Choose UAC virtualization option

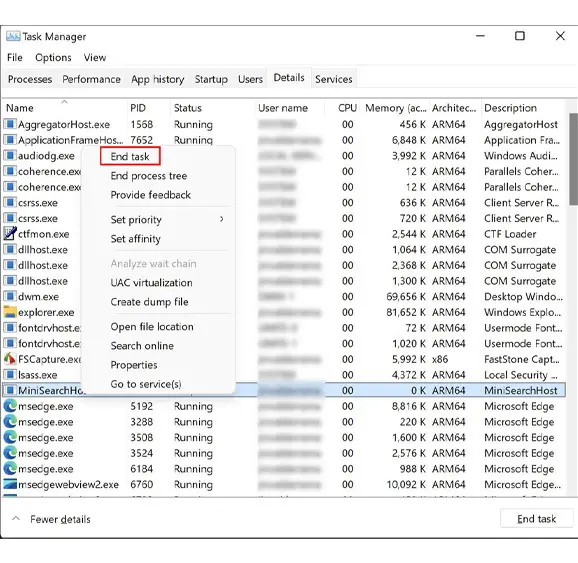[x=151, y=282]
